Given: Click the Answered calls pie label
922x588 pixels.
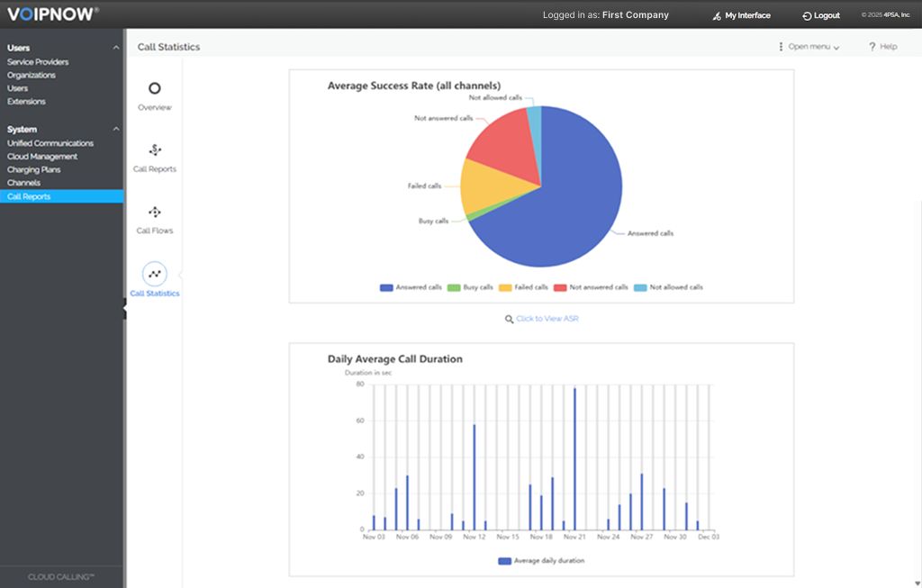Looking at the screenshot, I should point(650,233).
